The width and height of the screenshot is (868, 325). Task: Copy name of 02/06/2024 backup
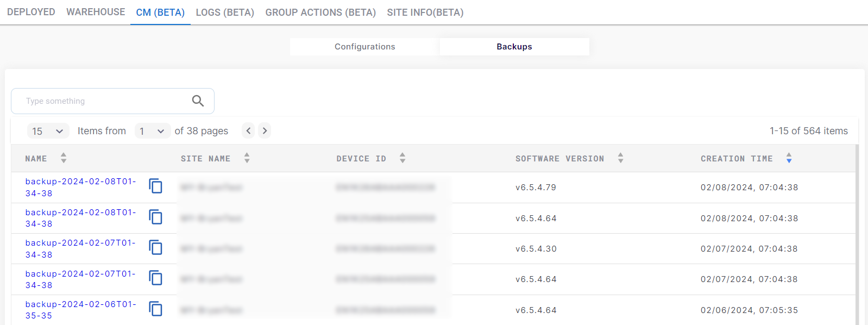[156, 309]
